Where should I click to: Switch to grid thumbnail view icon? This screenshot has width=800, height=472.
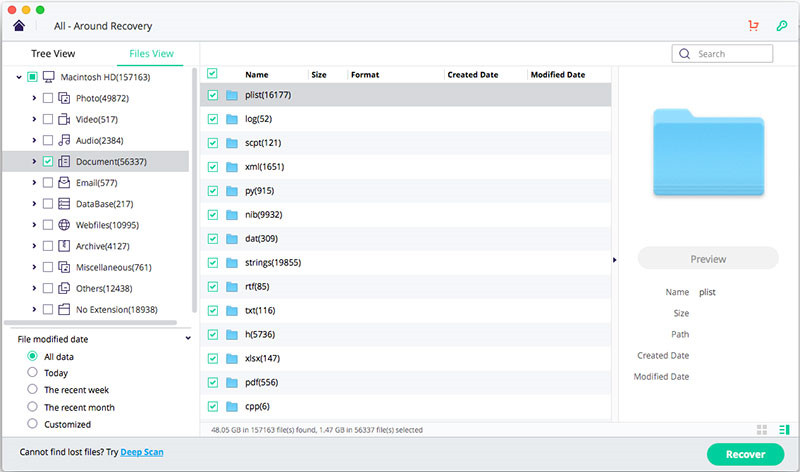point(762,429)
